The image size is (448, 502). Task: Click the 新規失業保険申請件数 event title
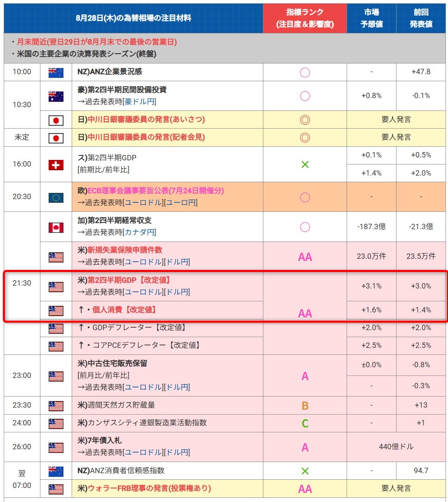pos(125,250)
